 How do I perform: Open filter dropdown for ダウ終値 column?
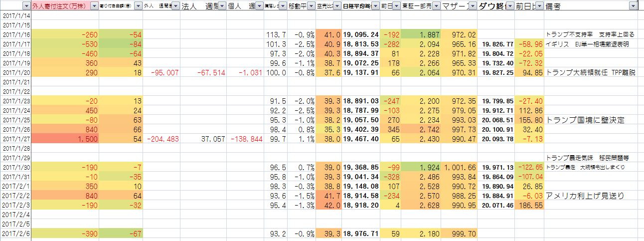click(510, 6)
